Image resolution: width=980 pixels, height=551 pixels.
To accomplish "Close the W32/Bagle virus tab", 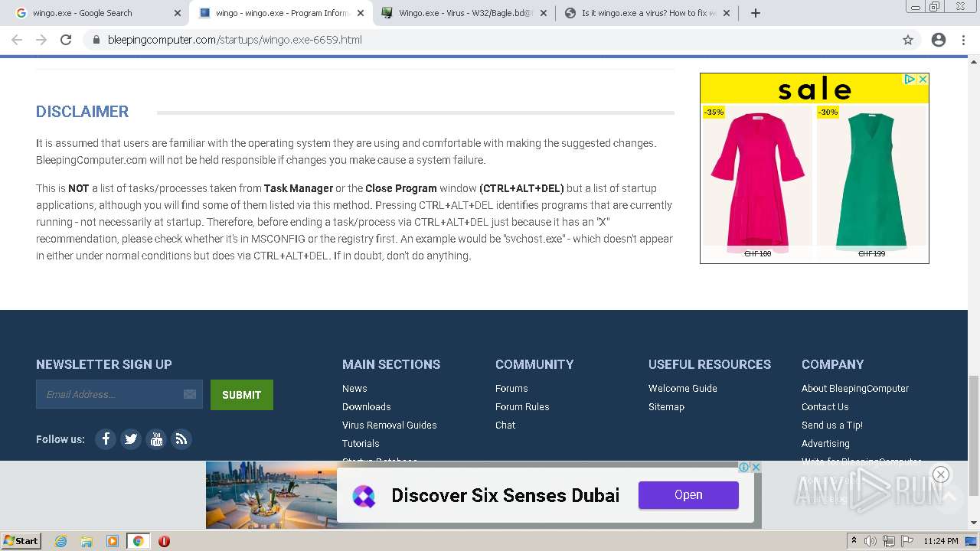I will [x=544, y=13].
